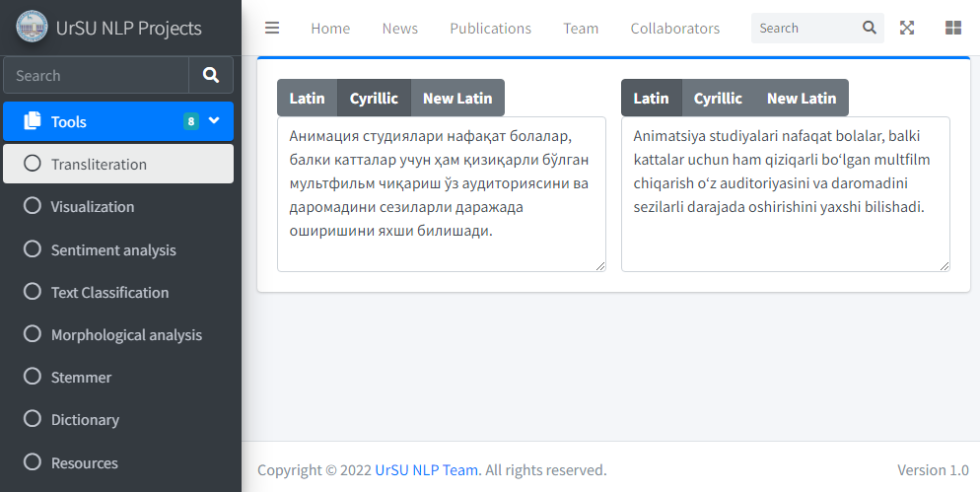Open the Publications nav item

[x=490, y=28]
